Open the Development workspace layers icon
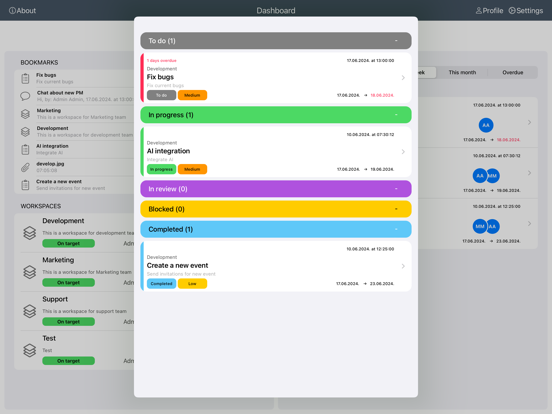 point(30,233)
